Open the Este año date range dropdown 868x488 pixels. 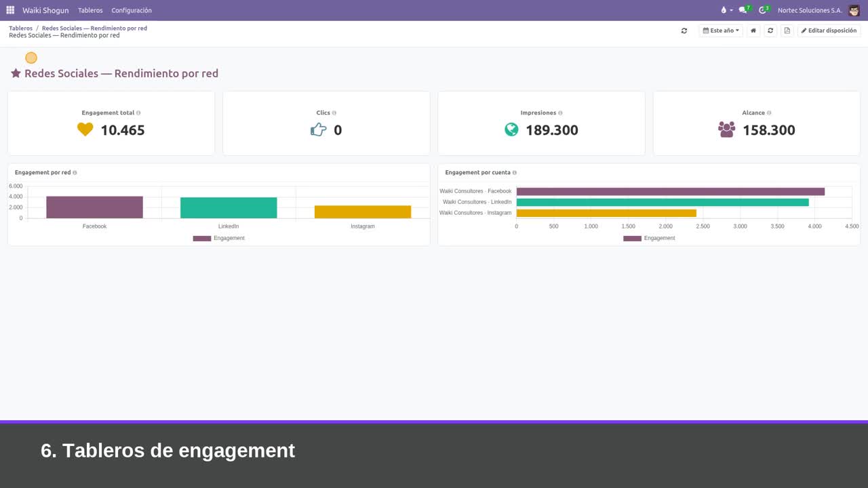point(721,30)
